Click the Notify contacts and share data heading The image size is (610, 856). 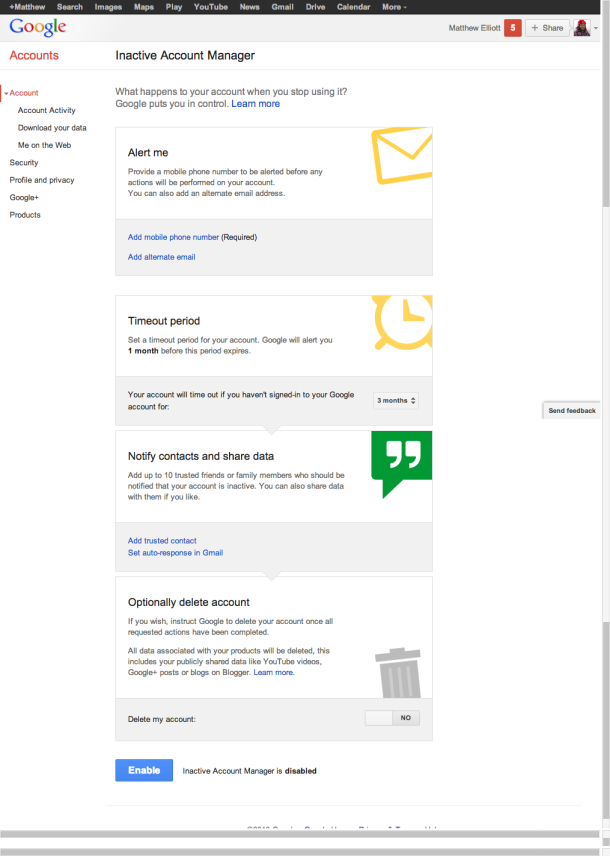point(201,456)
